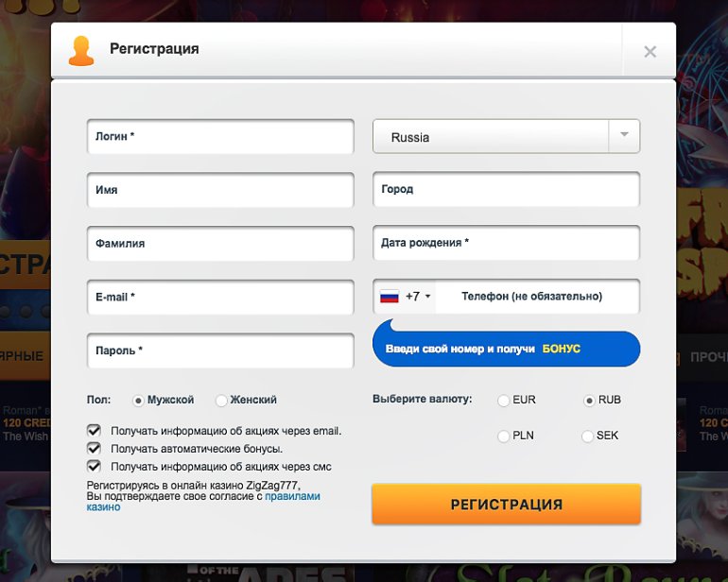The image size is (728, 582).
Task: Select the Мужской gender option
Action: pos(138,400)
